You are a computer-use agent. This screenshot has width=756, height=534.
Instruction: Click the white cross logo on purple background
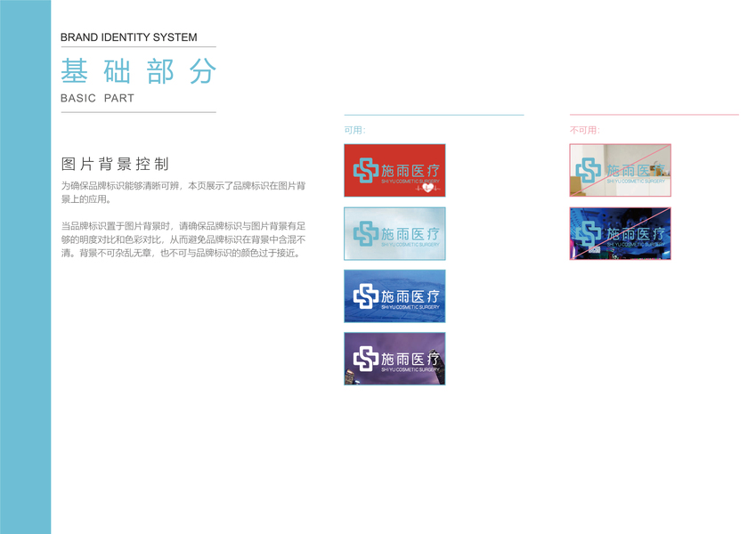click(x=366, y=359)
